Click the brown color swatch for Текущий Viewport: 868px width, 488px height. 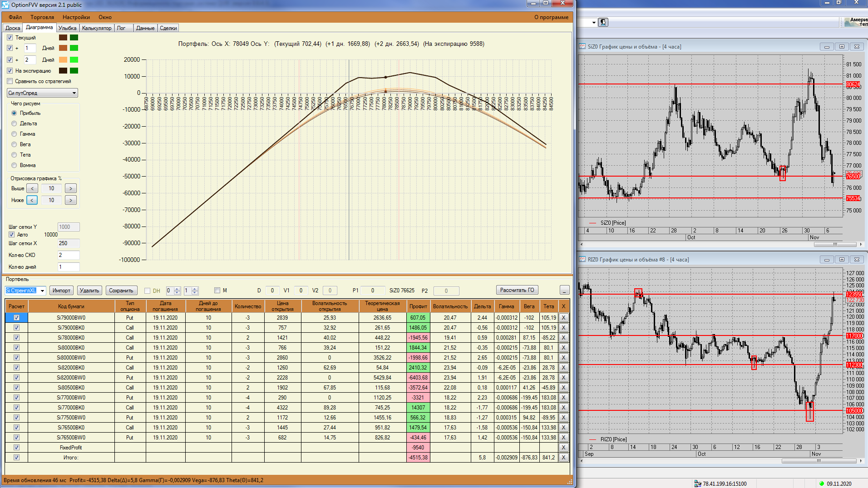click(x=63, y=38)
